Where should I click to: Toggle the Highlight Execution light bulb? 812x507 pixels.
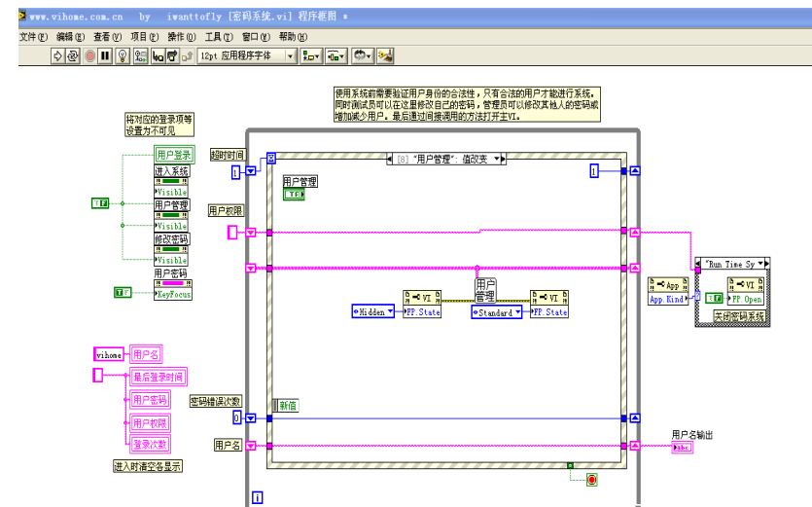click(123, 56)
